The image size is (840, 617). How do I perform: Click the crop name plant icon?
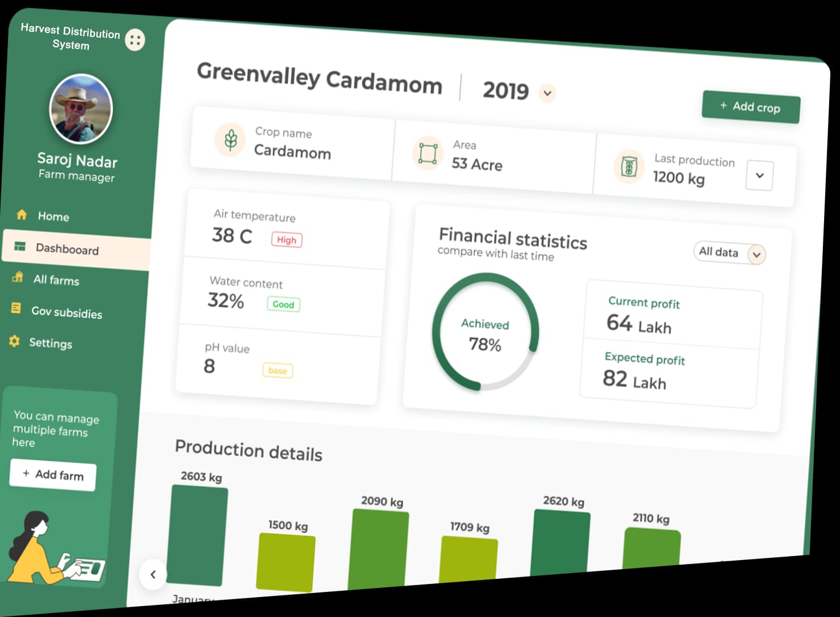[231, 140]
